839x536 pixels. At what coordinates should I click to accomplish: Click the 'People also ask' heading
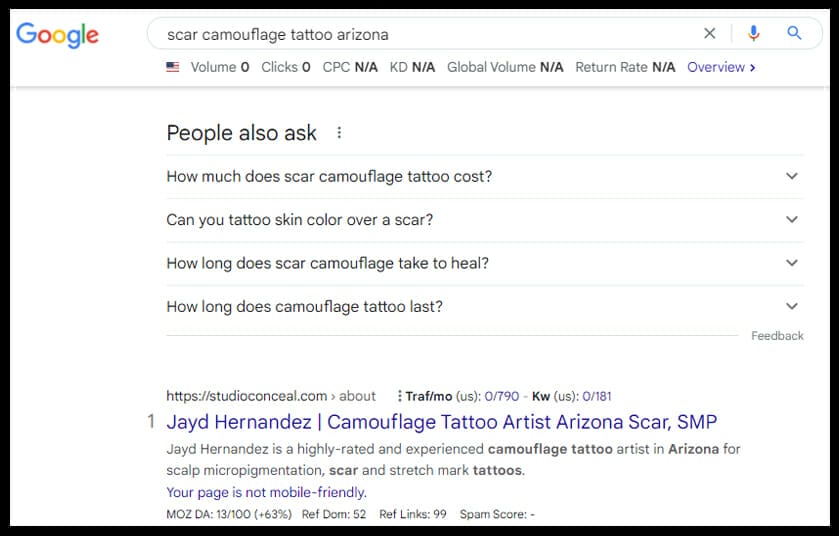pos(241,133)
